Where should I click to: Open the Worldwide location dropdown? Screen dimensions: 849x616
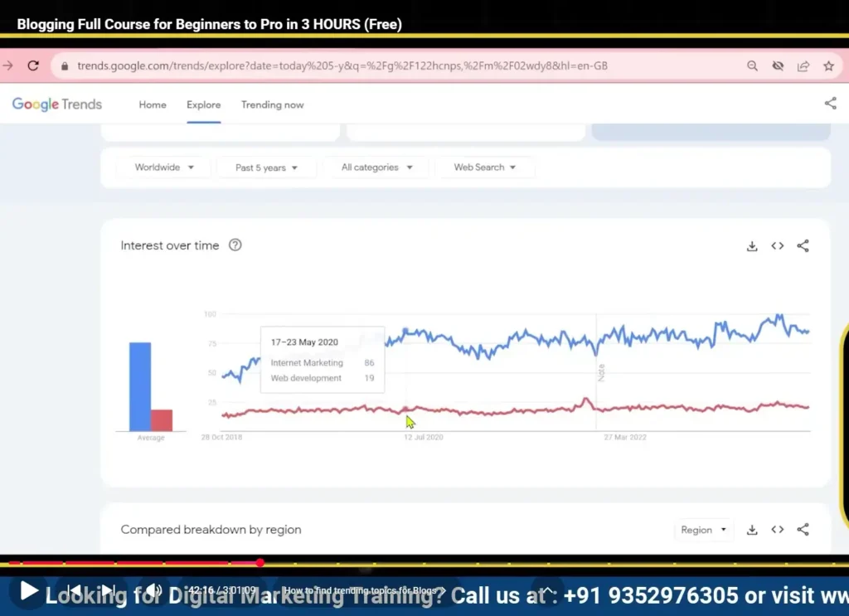[163, 167]
